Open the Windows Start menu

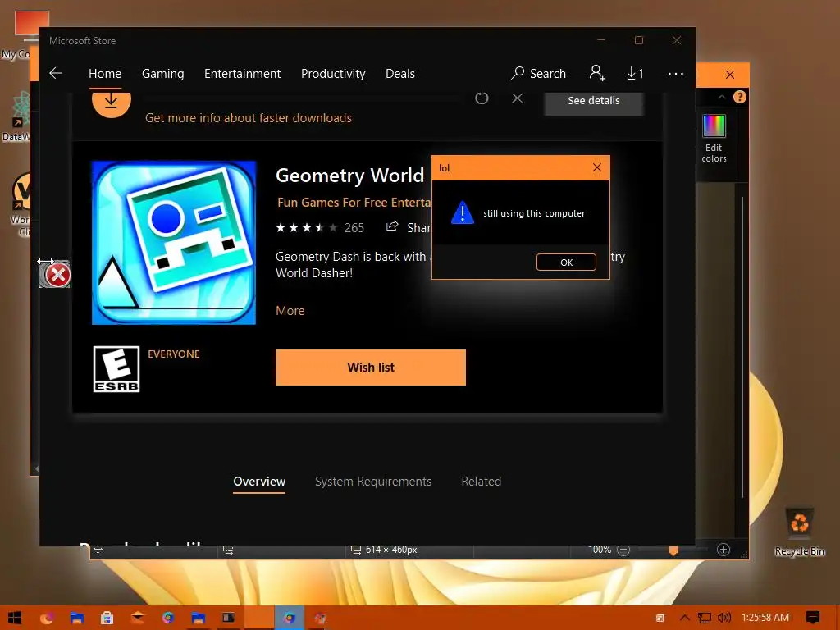click(x=15, y=618)
